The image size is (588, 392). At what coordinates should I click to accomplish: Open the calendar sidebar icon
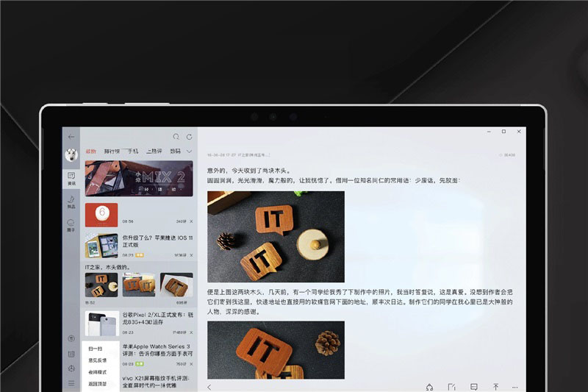click(71, 354)
